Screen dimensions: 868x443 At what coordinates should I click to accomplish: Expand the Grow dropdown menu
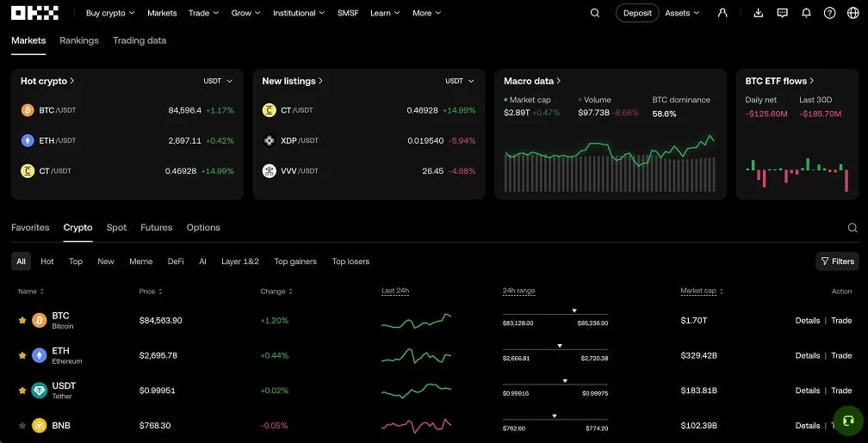tap(245, 13)
